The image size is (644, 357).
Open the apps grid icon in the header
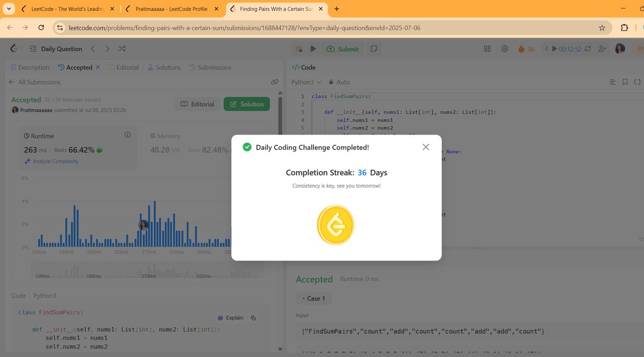(x=487, y=48)
